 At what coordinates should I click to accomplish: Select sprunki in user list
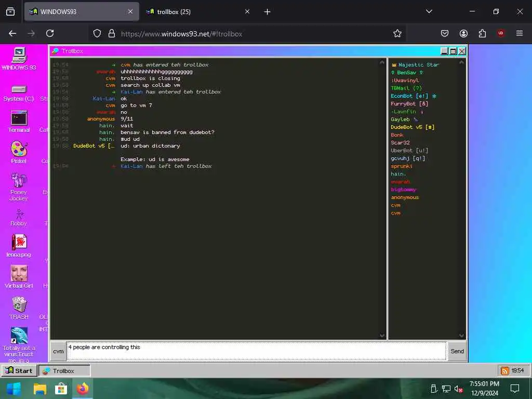click(402, 166)
